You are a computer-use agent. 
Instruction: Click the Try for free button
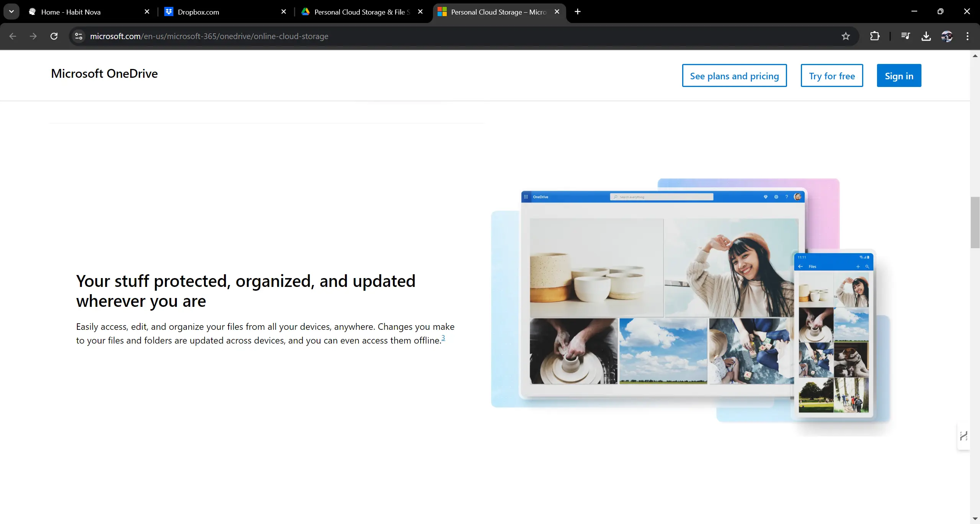point(832,75)
